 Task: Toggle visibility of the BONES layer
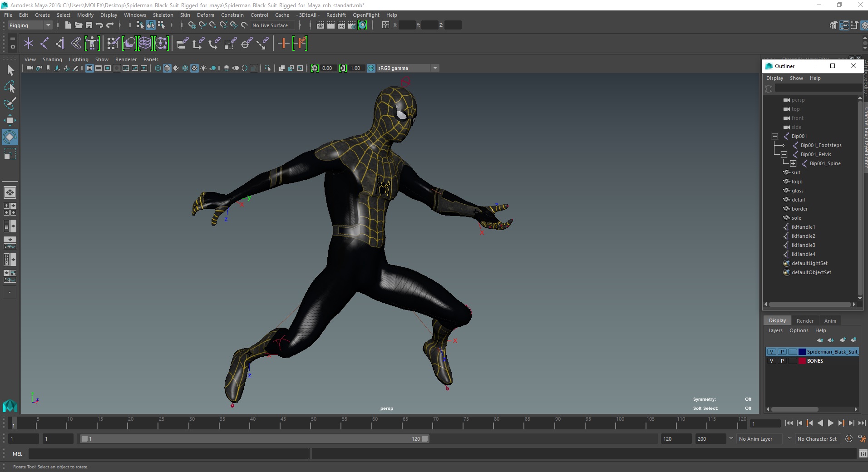(771, 361)
